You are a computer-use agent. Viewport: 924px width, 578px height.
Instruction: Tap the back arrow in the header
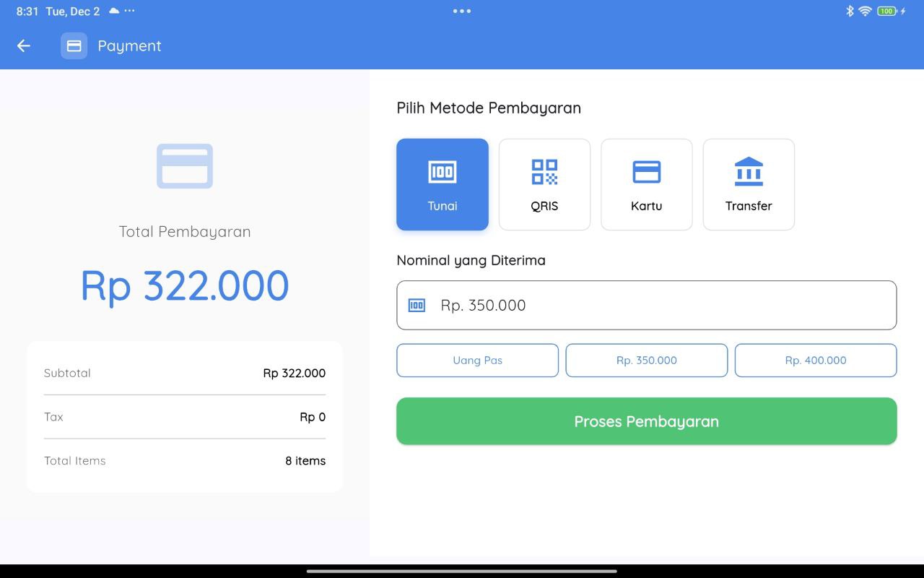click(23, 46)
